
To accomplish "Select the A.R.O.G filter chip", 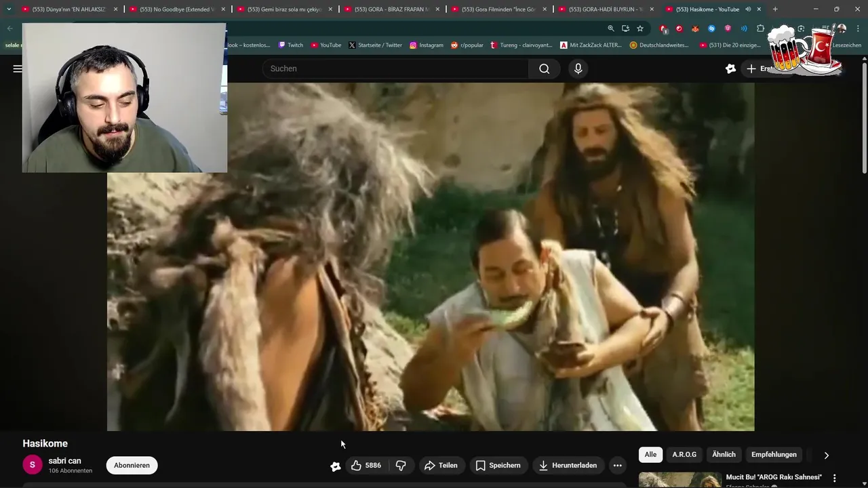I will [684, 455].
